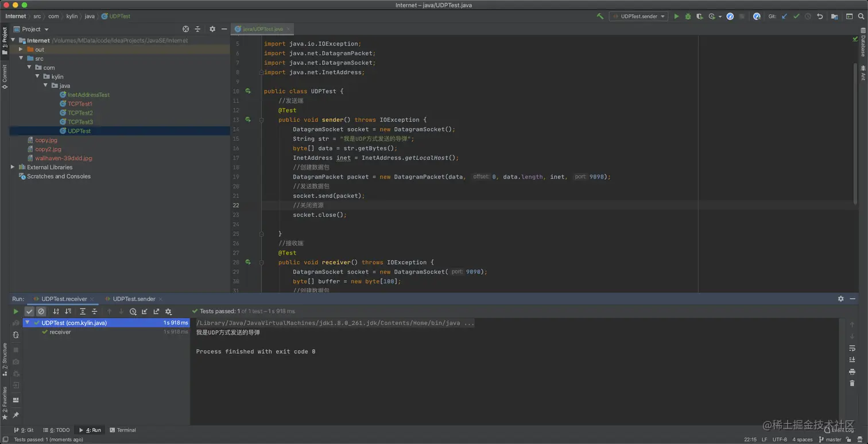The image size is (868, 444).
Task: Click the print icon in console sidebar
Action: click(852, 372)
